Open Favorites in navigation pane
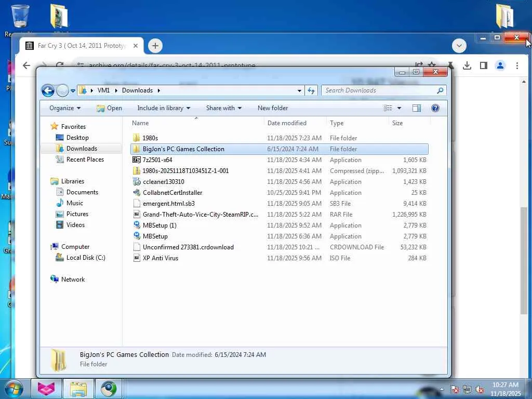 [x=68, y=127]
